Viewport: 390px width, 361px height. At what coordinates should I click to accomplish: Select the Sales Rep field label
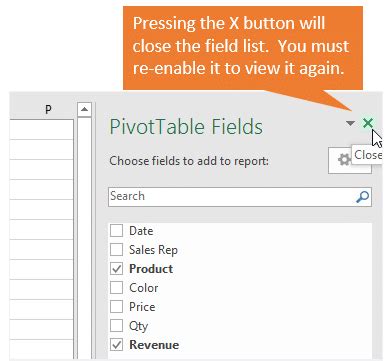153,250
